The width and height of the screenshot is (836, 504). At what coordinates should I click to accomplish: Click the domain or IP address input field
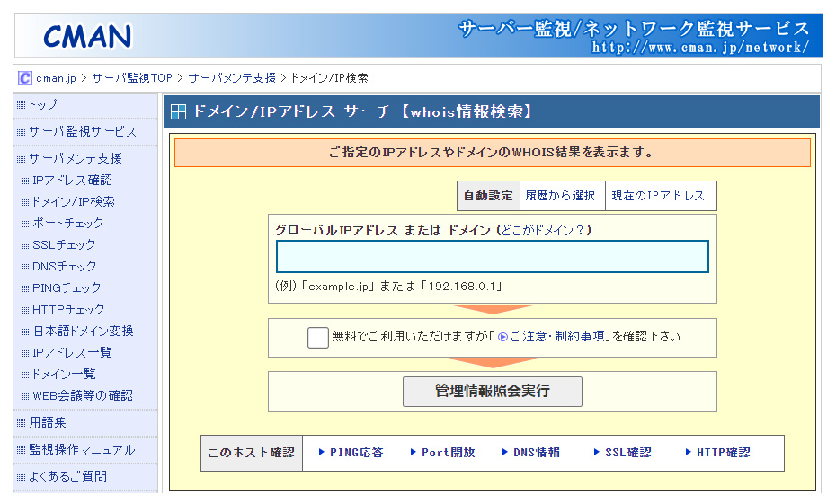tap(492, 257)
